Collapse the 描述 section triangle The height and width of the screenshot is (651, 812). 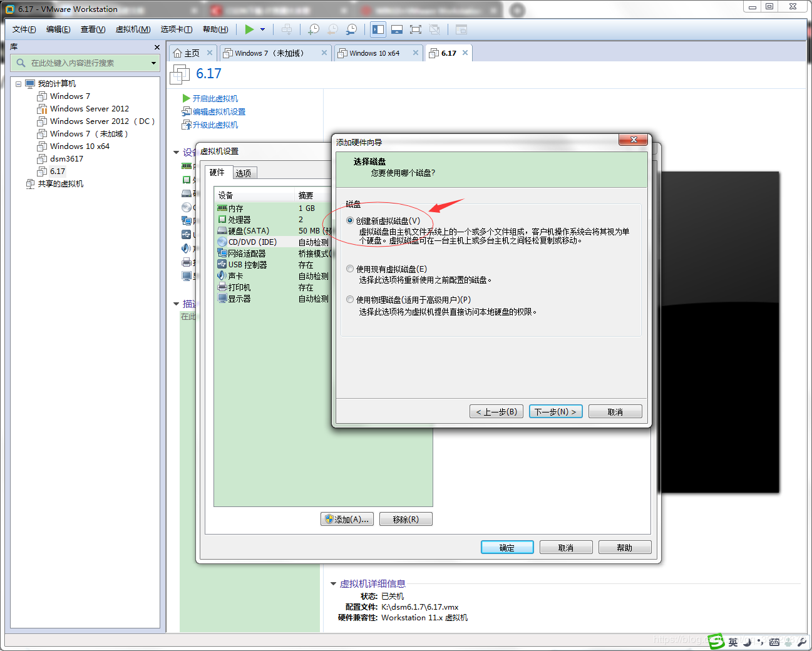coord(177,304)
